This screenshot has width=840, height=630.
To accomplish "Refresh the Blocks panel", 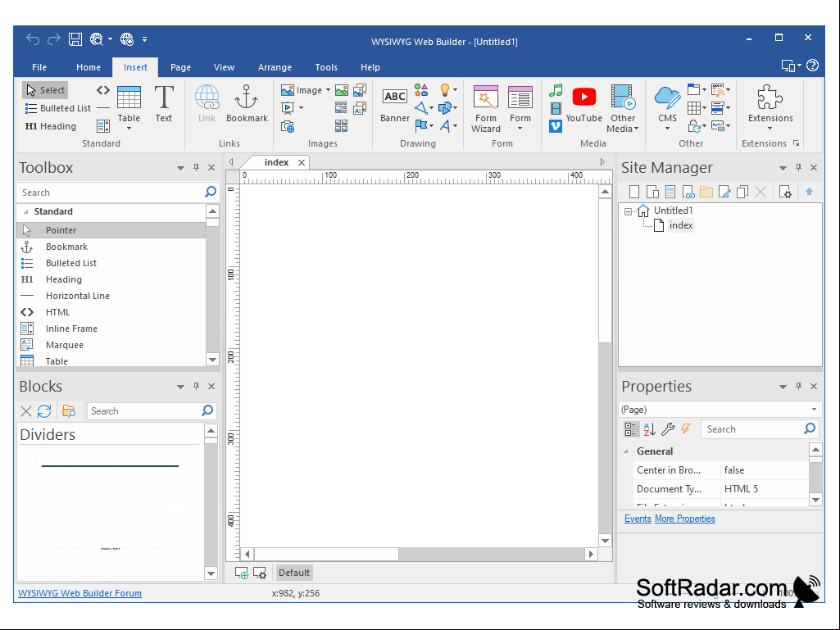I will [x=44, y=411].
